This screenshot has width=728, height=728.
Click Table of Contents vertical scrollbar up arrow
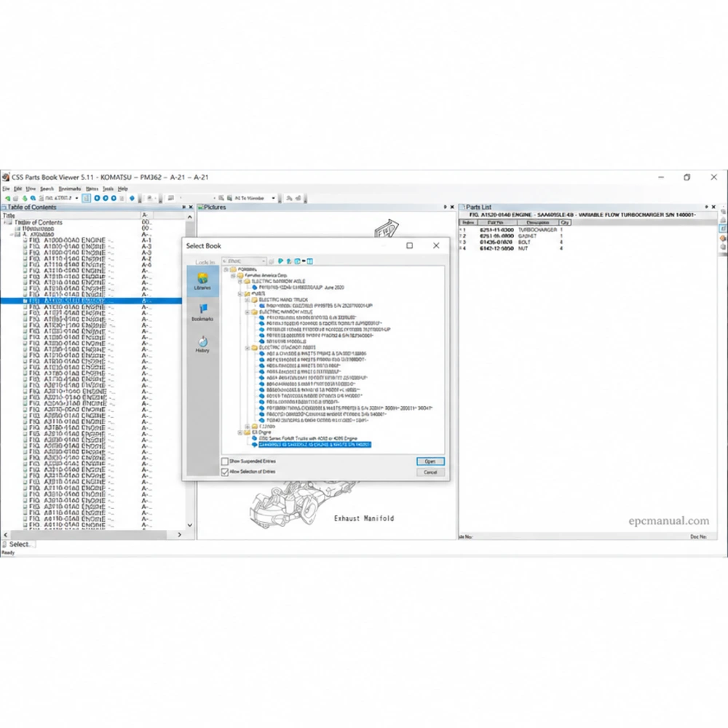pyautogui.click(x=190, y=217)
